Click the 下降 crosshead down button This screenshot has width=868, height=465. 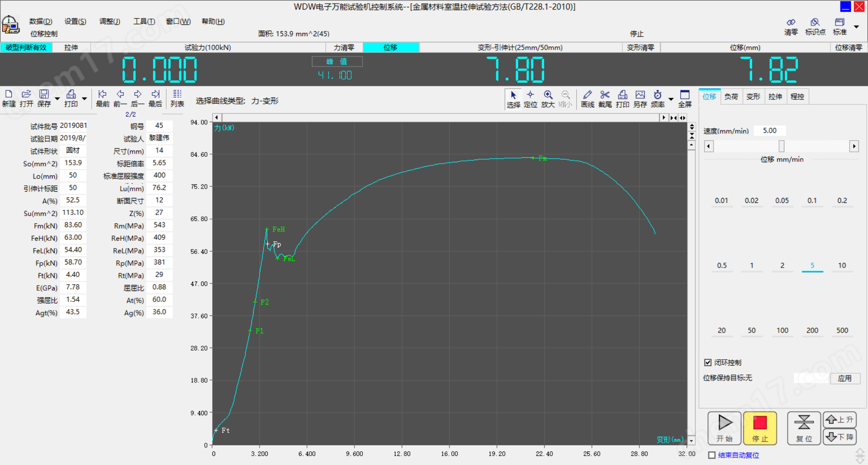pos(840,437)
